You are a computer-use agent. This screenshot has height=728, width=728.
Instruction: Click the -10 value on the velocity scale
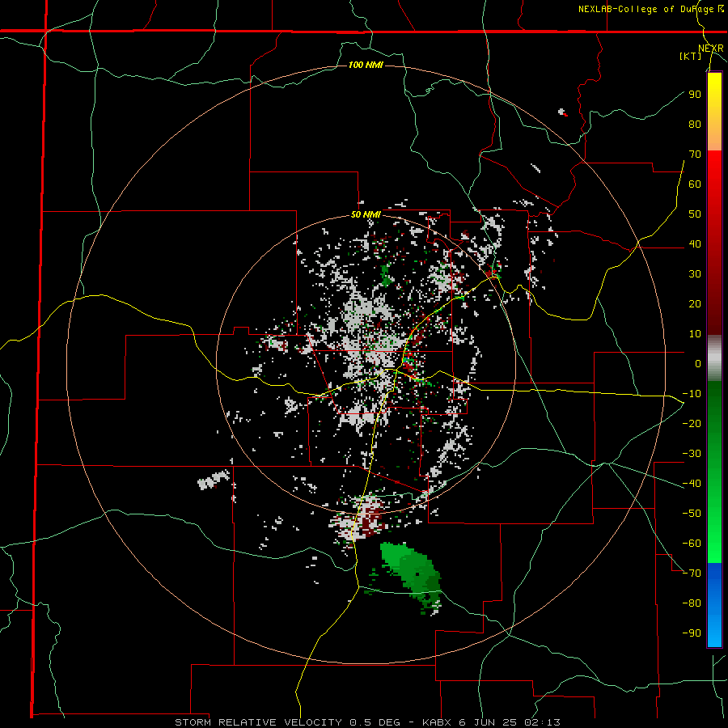tap(692, 394)
